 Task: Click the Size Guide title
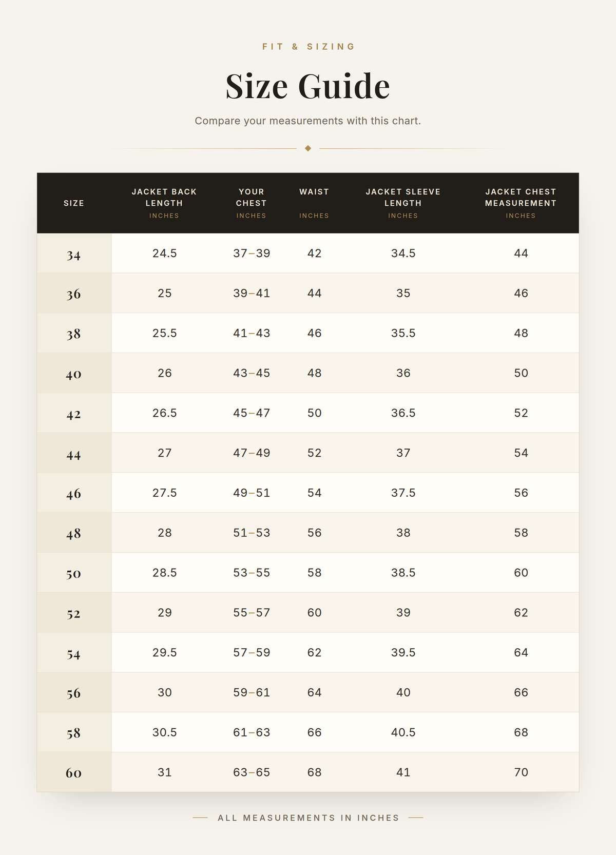308,86
